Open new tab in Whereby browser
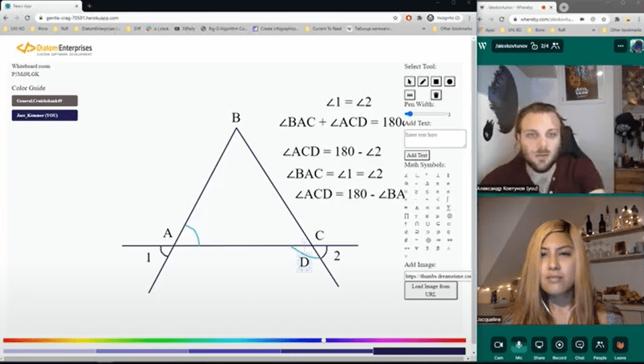This screenshot has height=364, width=644. tap(564, 7)
